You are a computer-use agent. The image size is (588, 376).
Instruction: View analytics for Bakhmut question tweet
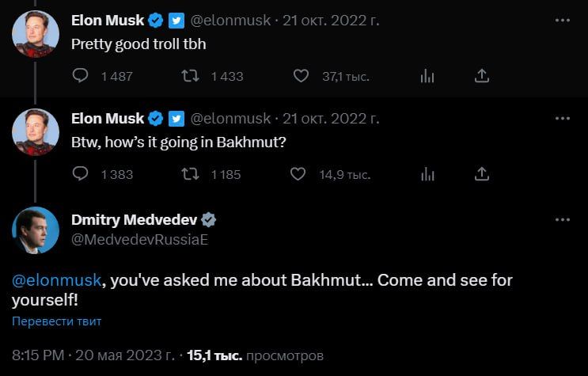pyautogui.click(x=427, y=174)
